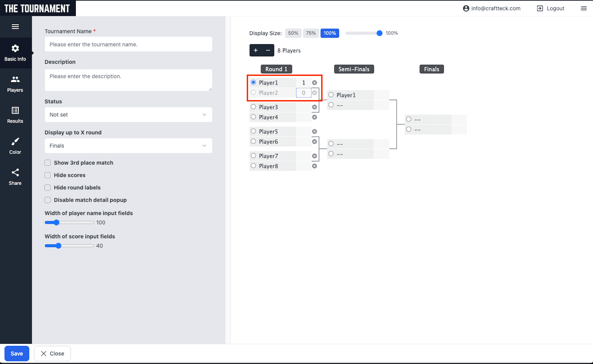Set display size to 50%
593x364 pixels.
click(x=293, y=33)
